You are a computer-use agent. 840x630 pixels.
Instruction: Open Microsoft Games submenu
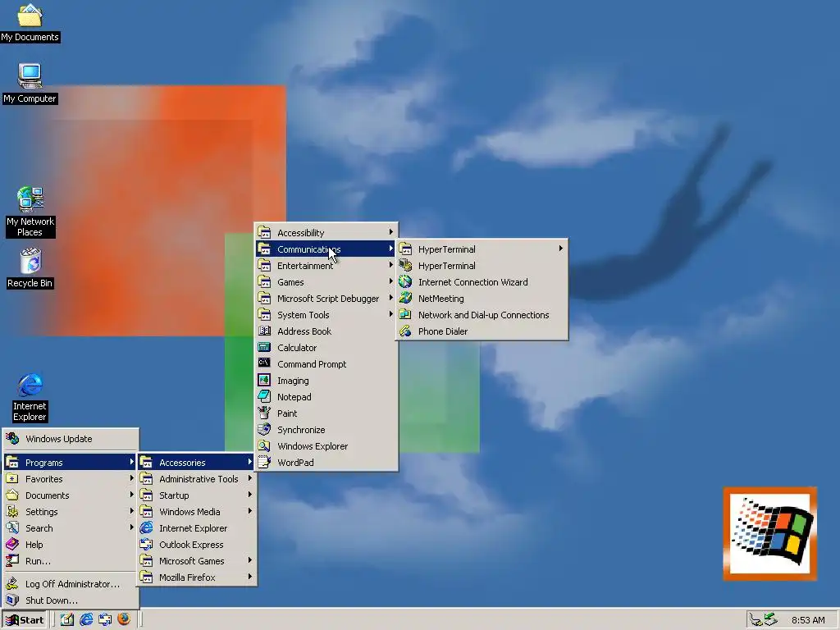pos(197,561)
